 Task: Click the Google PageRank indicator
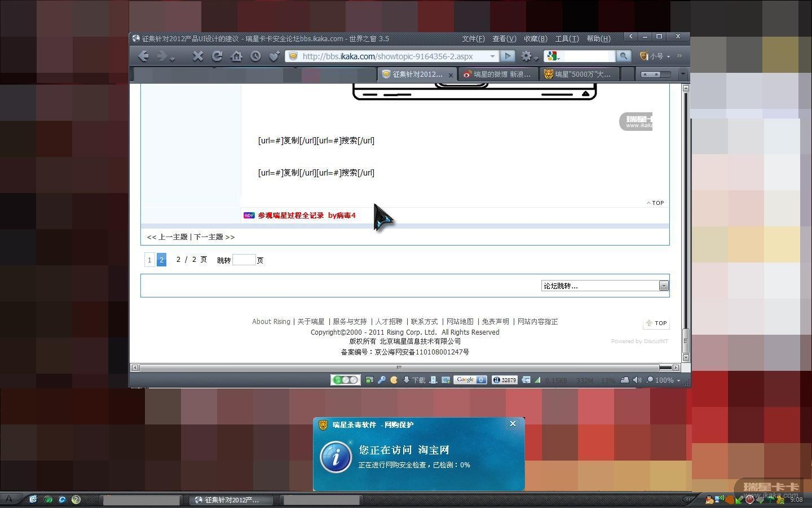(x=470, y=380)
